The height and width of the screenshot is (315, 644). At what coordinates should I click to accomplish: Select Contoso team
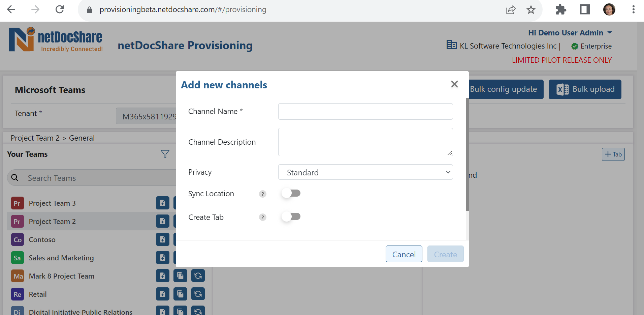[x=42, y=239]
